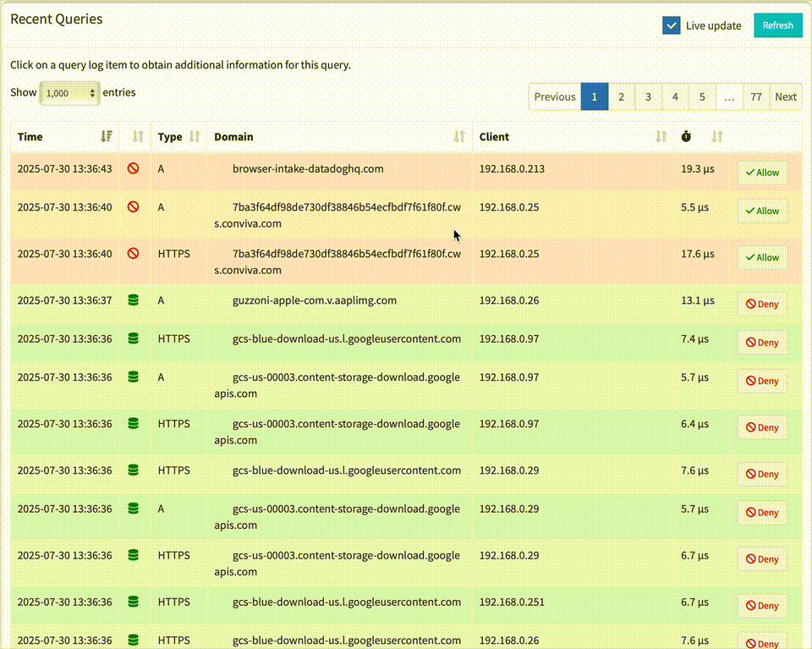Image resolution: width=812 pixels, height=649 pixels.
Task: Click client IP 192.168.0.213
Action: click(512, 168)
